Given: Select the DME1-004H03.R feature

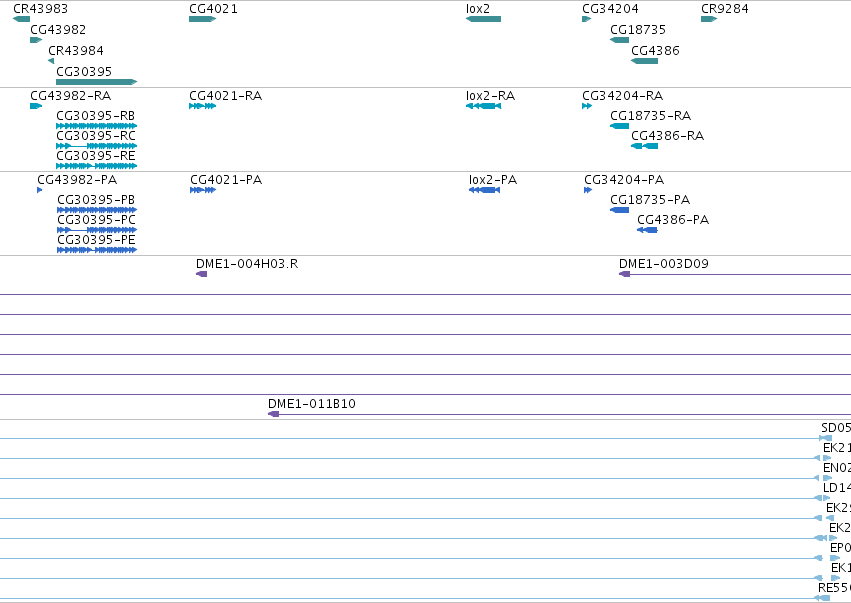Looking at the screenshot, I should tap(201, 274).
